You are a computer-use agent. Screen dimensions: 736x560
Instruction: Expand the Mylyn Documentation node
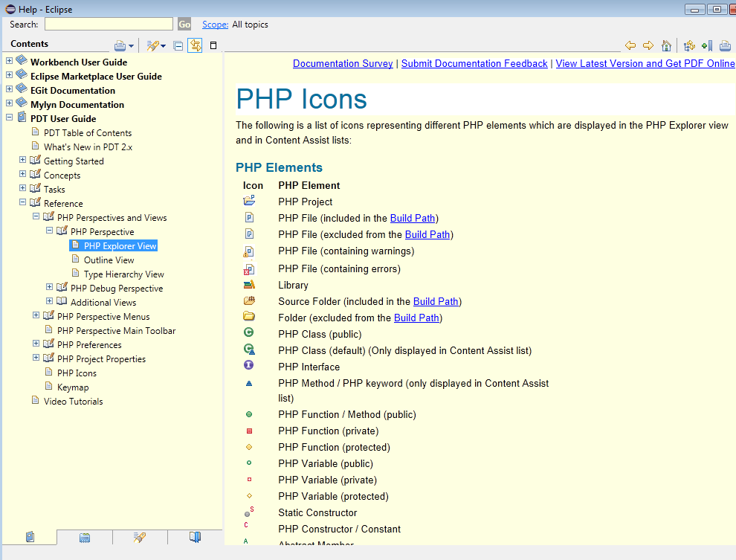point(10,103)
